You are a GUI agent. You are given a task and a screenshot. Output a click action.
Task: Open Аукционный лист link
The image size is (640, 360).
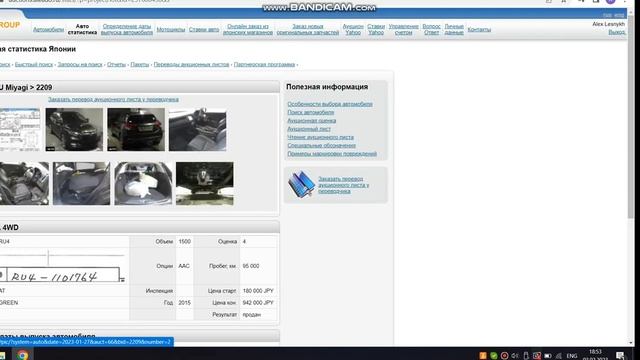point(309,129)
